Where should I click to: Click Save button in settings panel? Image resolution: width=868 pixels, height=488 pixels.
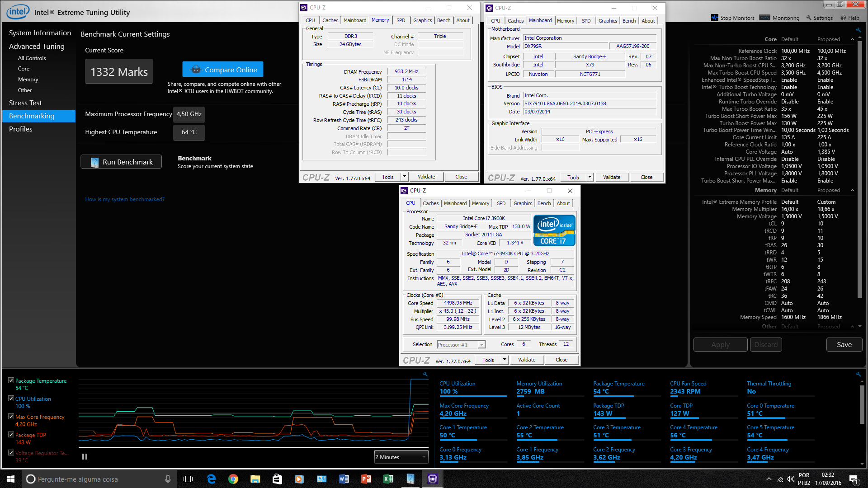point(844,344)
